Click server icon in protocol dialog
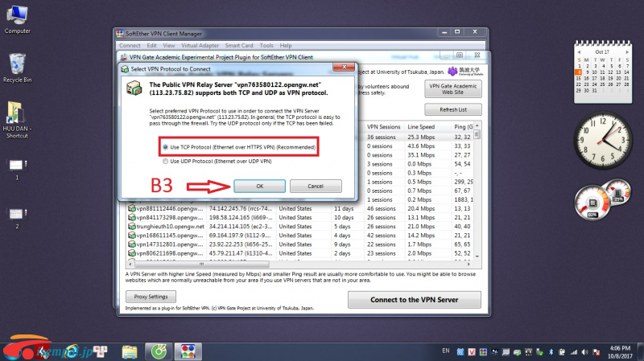 (x=134, y=88)
